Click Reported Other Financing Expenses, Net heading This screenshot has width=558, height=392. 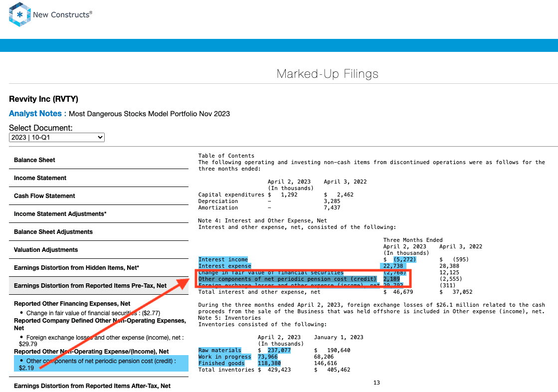click(72, 304)
